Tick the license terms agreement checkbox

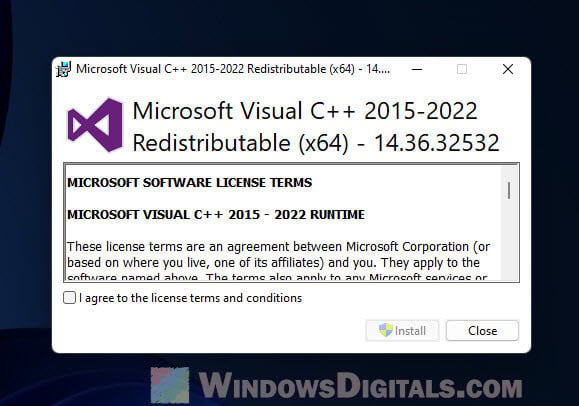pos(69,298)
